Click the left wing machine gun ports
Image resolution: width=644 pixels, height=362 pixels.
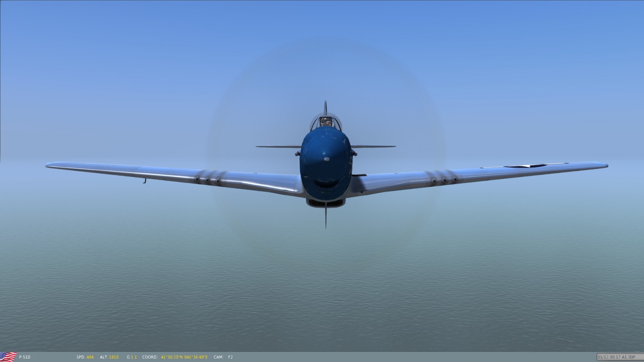click(207, 179)
